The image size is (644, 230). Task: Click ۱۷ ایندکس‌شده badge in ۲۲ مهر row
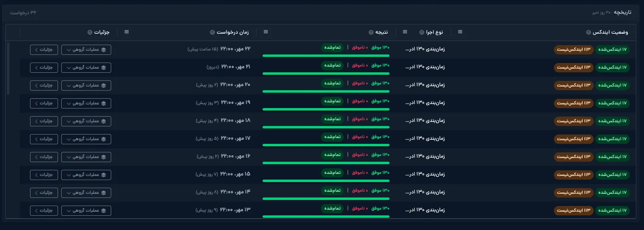612,50
